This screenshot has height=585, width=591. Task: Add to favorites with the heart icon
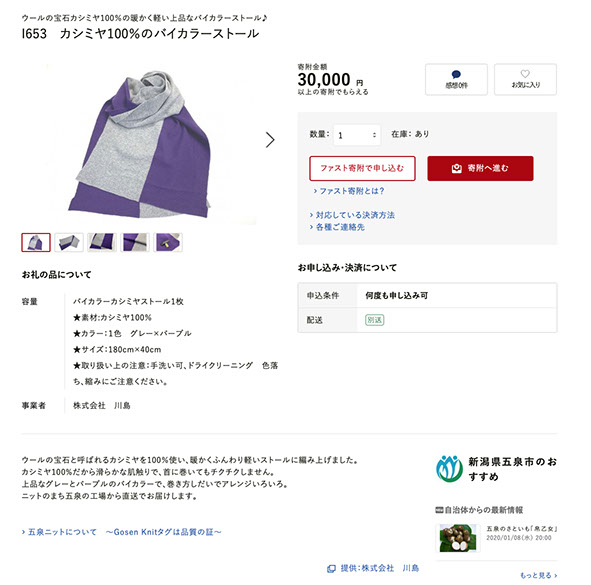point(525,74)
